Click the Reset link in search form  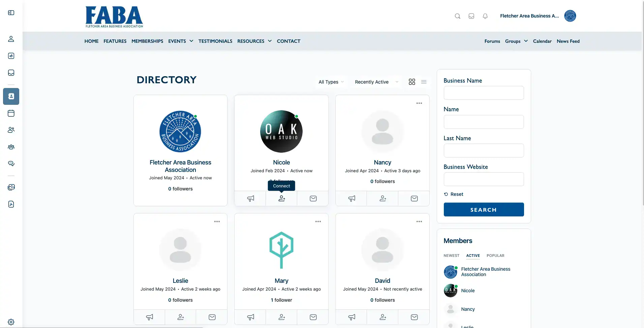(x=454, y=194)
